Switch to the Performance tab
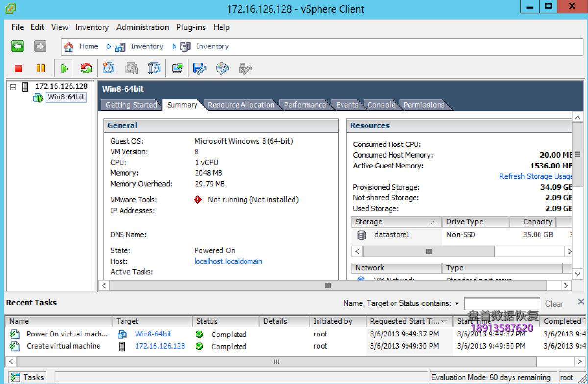588x384 pixels. 305,105
